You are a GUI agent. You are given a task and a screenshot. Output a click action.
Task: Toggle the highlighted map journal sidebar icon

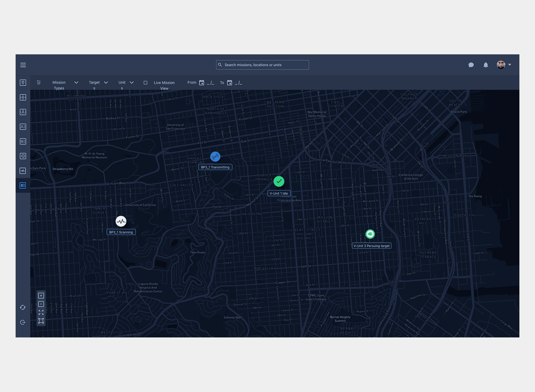tap(23, 186)
